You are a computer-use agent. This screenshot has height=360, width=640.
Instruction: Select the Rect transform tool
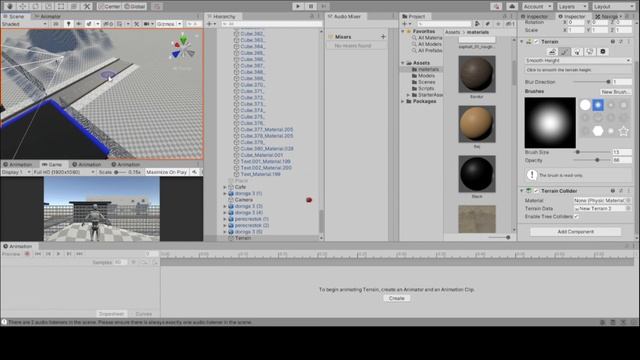(61, 7)
